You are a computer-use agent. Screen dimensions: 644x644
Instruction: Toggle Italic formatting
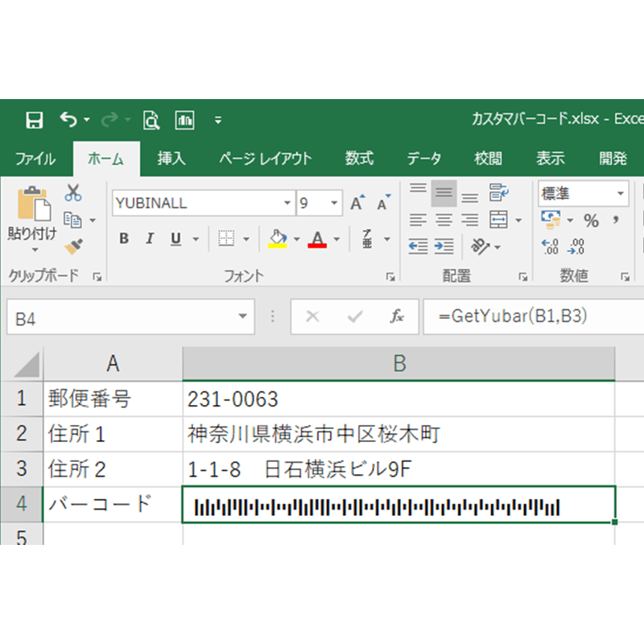click(149, 239)
